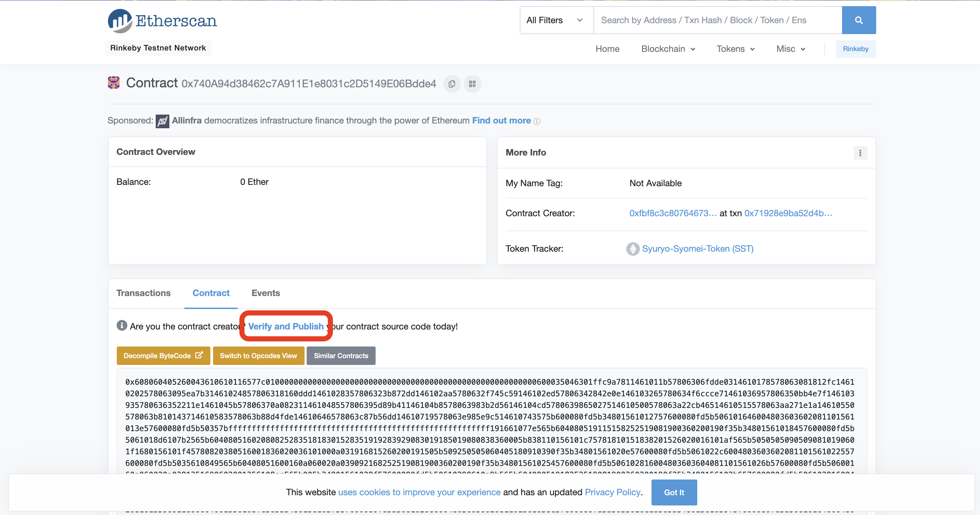Open the More Info three-dot menu
Screen dimensions: 980x515
click(x=860, y=153)
